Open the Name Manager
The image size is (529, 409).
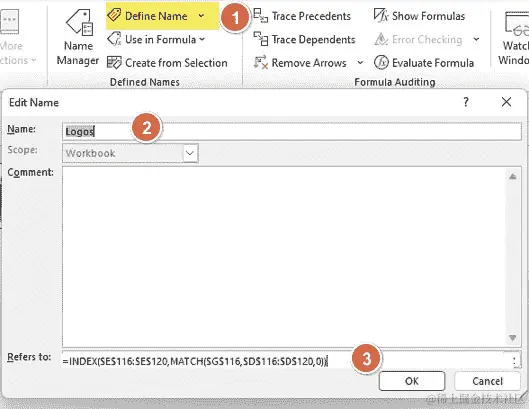click(78, 37)
